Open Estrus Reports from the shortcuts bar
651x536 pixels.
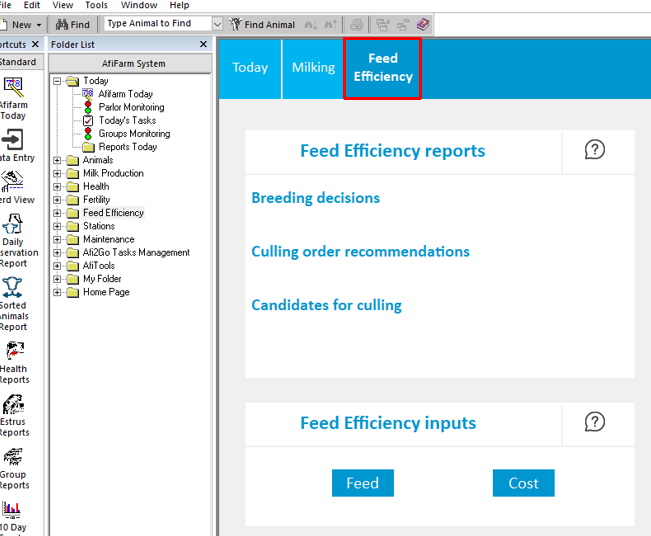click(x=14, y=405)
